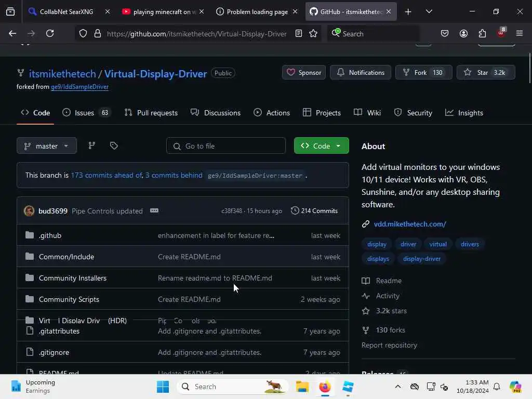Focus the Go to file search field
Screen dimensions: 532x399
coord(226,146)
